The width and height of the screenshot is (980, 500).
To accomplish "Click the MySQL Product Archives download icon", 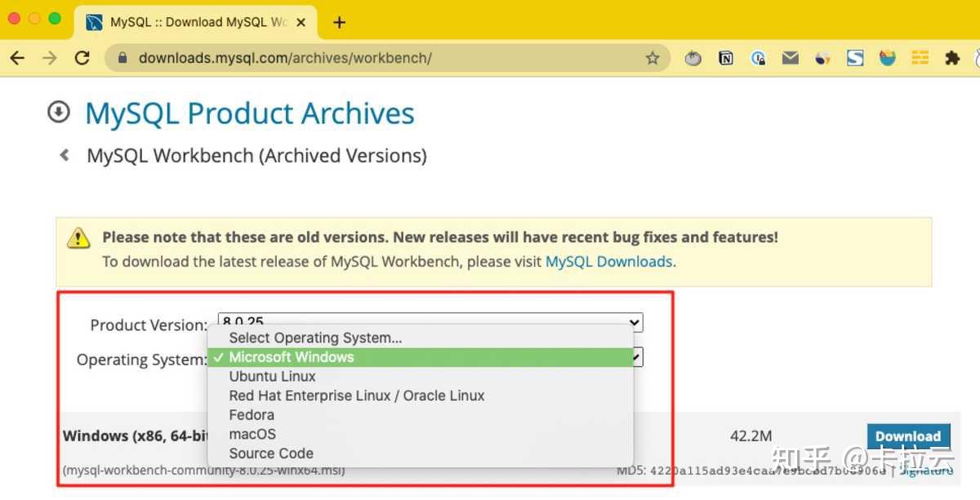I will [x=58, y=112].
